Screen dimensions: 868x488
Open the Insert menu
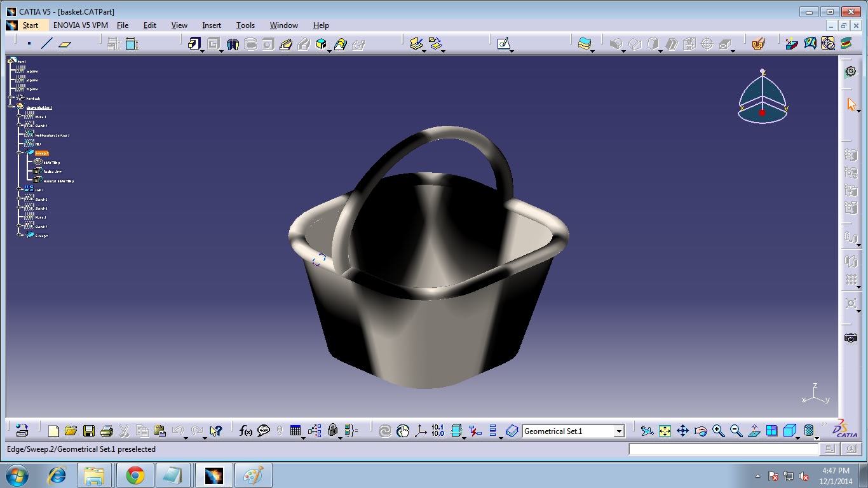tap(212, 25)
